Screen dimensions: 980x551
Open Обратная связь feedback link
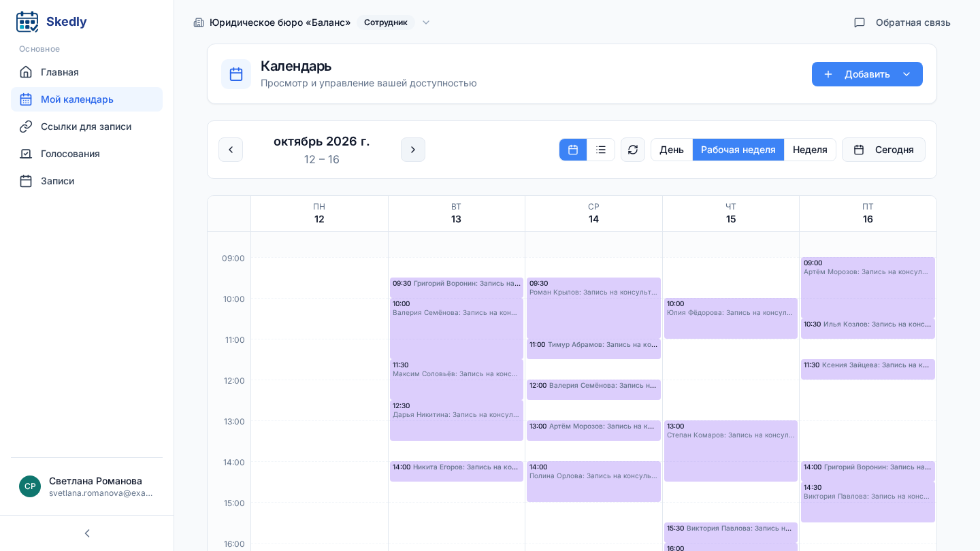[x=902, y=22]
